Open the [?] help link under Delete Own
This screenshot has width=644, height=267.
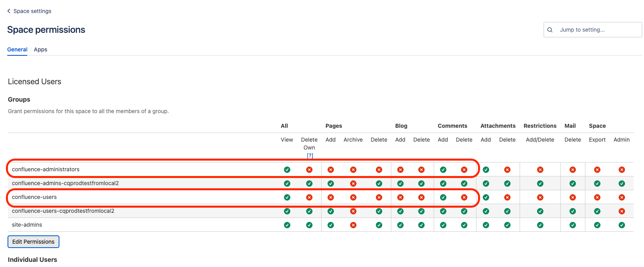(x=310, y=155)
